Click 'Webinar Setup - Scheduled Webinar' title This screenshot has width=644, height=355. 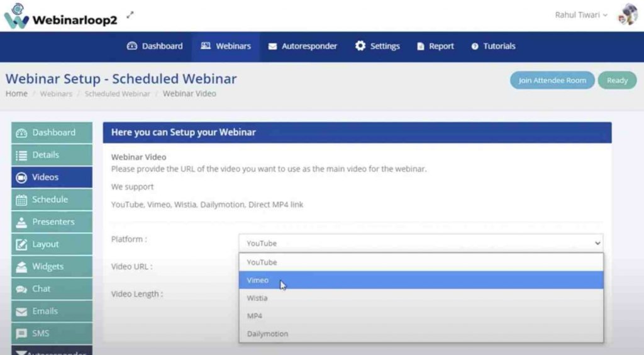pyautogui.click(x=121, y=79)
